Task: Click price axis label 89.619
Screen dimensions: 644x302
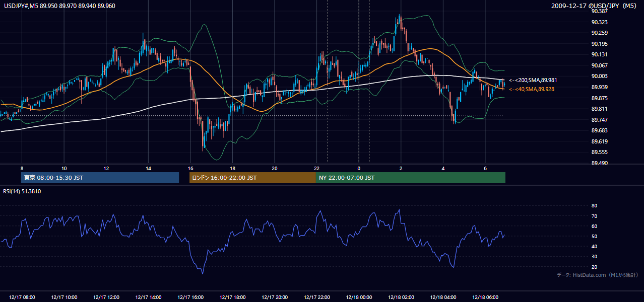Action: pyautogui.click(x=599, y=141)
